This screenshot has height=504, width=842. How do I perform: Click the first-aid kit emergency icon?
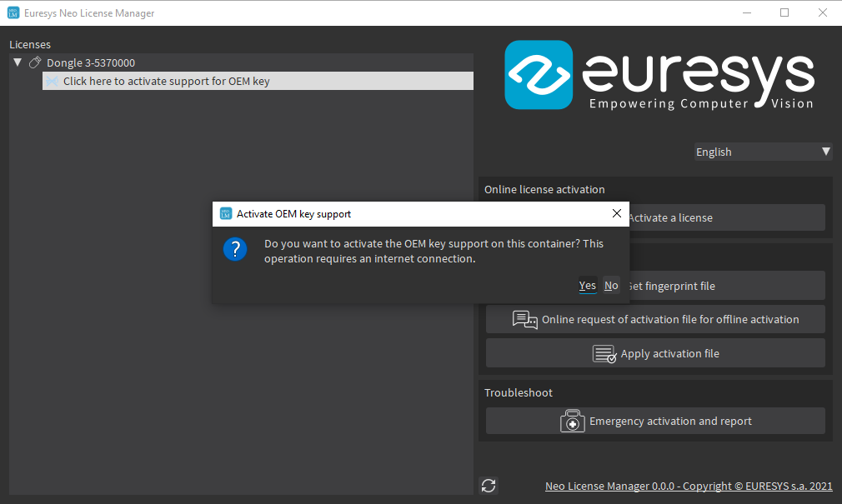tap(573, 422)
